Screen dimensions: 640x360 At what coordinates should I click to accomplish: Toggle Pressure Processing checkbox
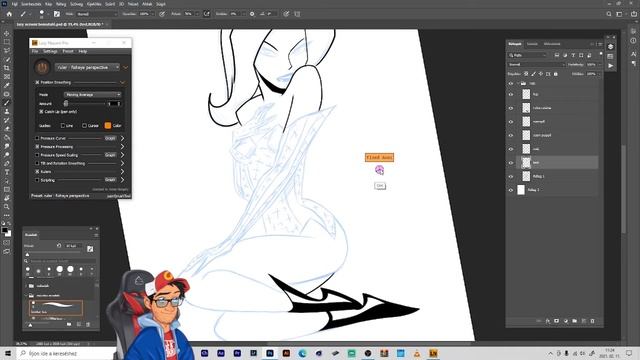37,147
